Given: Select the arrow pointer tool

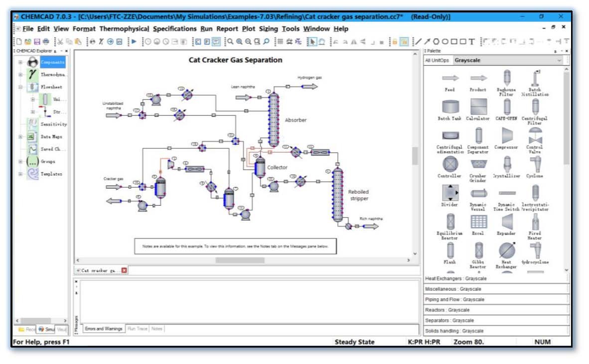Looking at the screenshot, I should pos(312,42).
